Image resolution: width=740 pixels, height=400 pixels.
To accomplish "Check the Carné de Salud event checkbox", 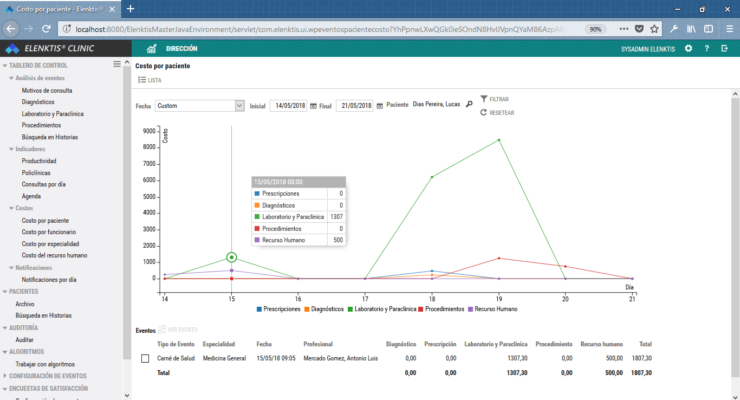I will [x=145, y=357].
